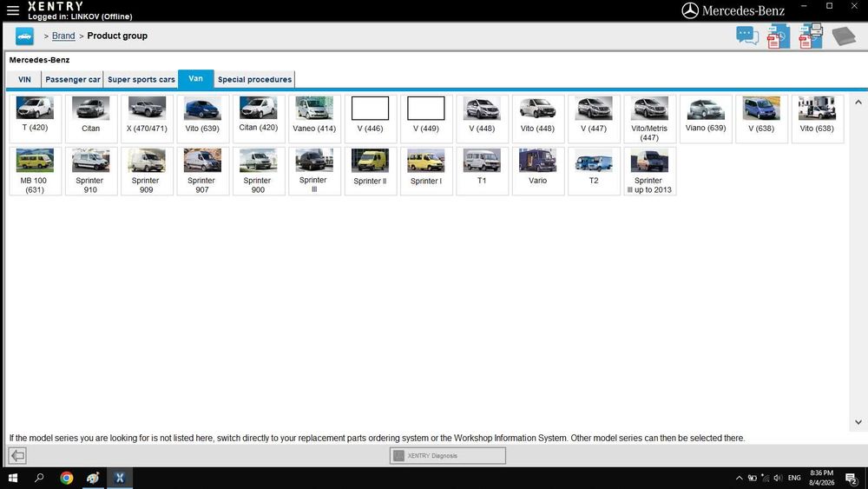Select the Vaneo (414) tile
Screen dimensions: 868x489
pyautogui.click(x=314, y=119)
